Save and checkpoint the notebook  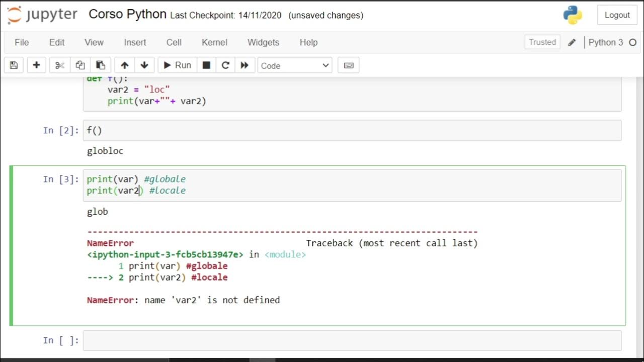[x=14, y=65]
